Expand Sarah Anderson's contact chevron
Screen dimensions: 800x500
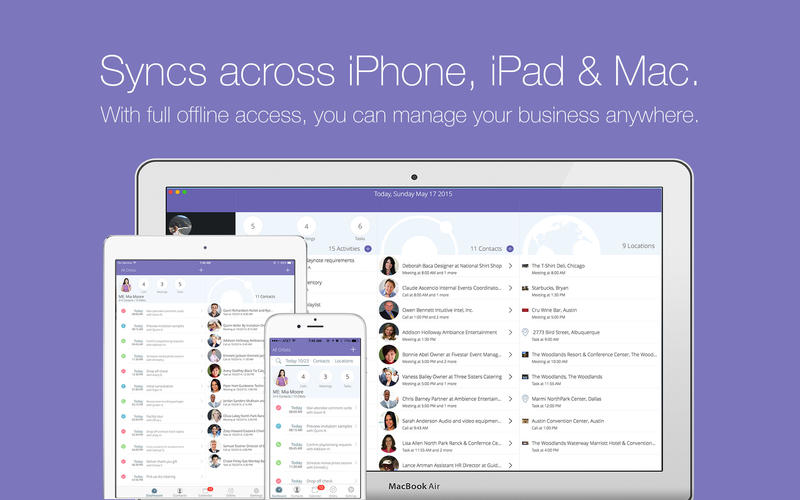(x=510, y=421)
